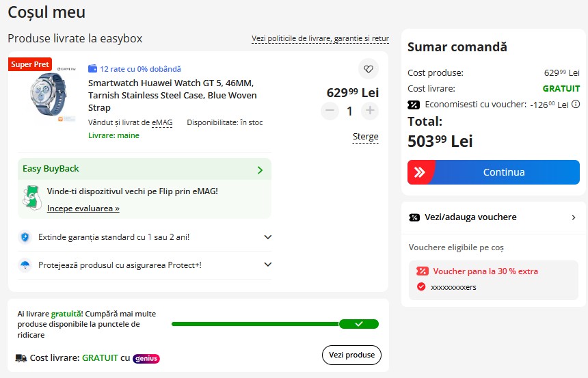Open Vezi politicile de livrare, garantie si retur
The height and width of the screenshot is (378, 588).
(320, 38)
